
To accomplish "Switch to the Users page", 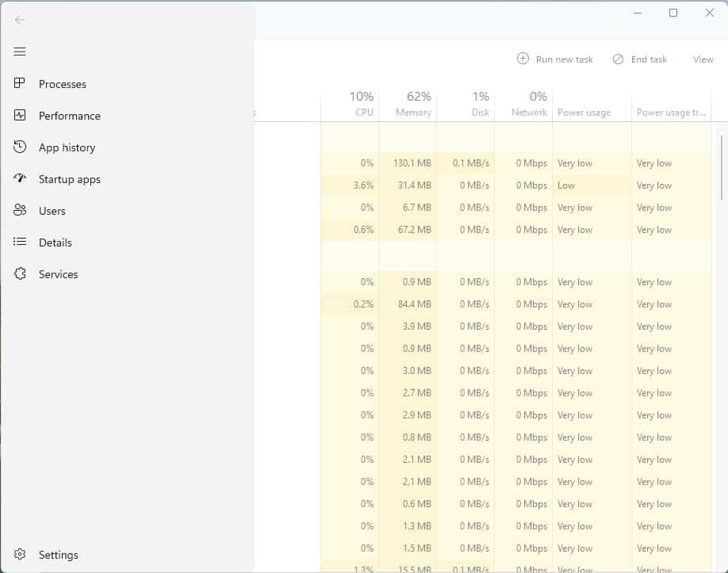I will 52,211.
